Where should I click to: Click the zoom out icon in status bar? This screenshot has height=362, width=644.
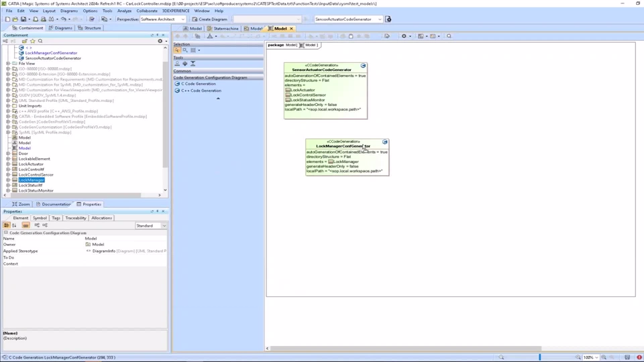click(501, 357)
